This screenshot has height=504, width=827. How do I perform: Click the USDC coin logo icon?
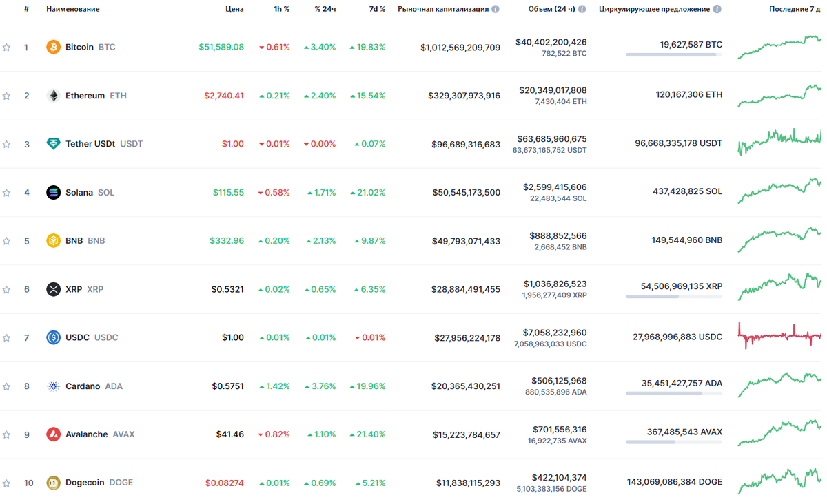(53, 337)
